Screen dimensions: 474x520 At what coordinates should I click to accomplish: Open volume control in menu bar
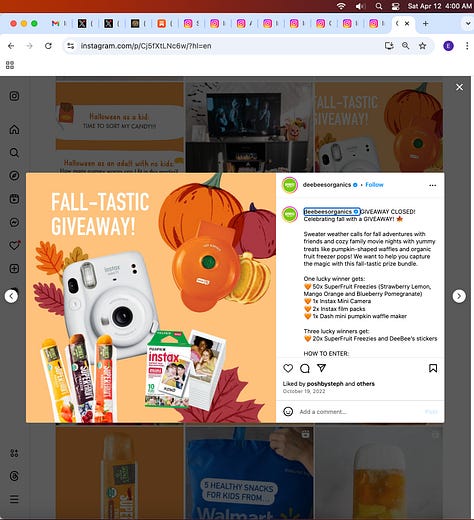coord(360,6)
